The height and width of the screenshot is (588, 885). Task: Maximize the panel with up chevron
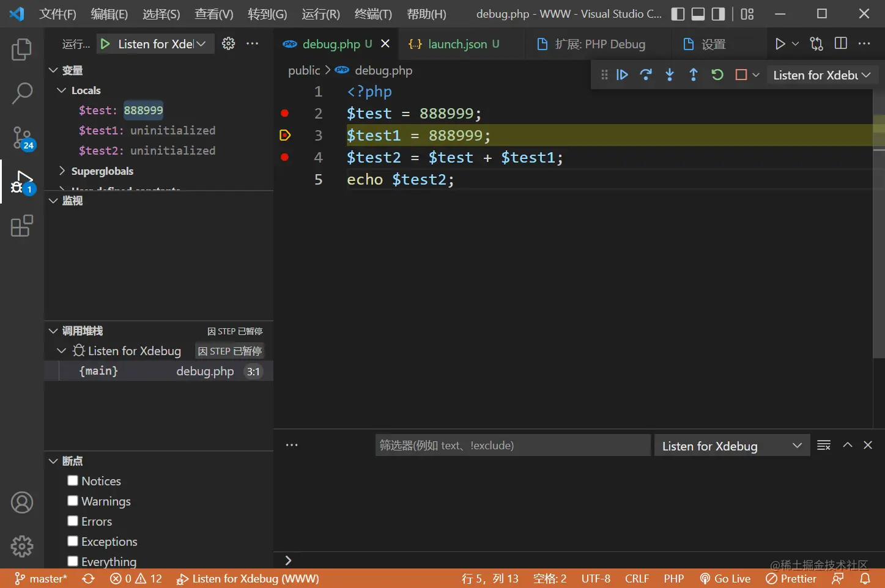[x=848, y=445]
